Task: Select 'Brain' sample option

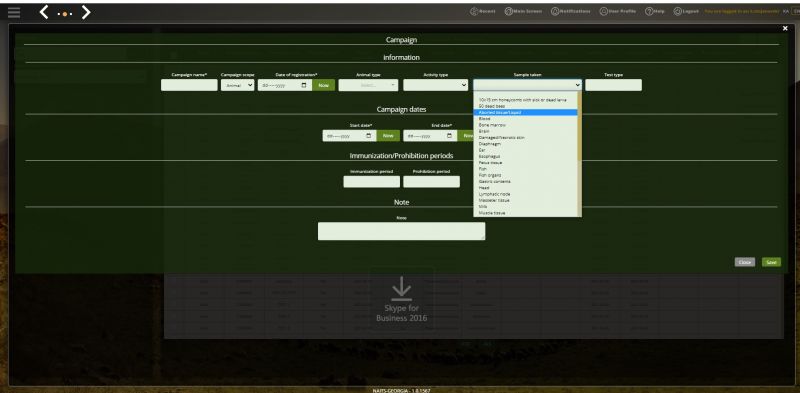Action: tap(526, 131)
